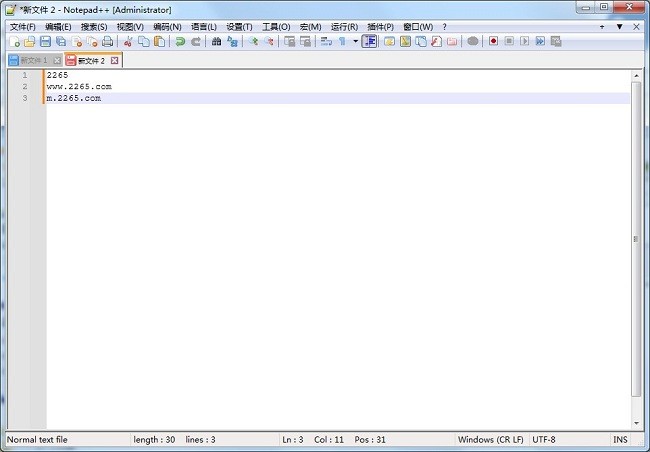Paste clipboard using paste icon

point(160,41)
